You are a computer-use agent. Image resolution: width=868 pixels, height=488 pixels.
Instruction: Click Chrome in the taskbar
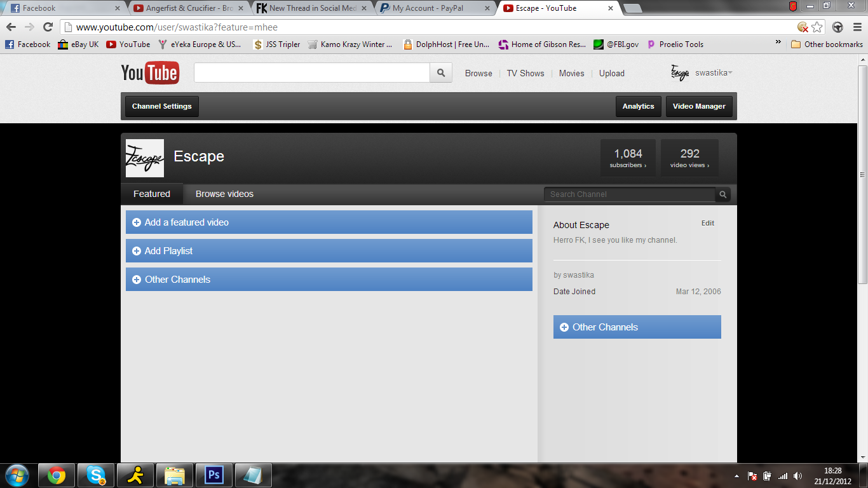[57, 475]
